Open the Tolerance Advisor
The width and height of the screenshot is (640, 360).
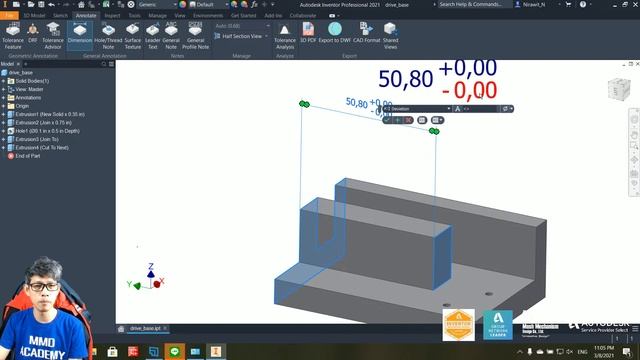[x=53, y=36]
